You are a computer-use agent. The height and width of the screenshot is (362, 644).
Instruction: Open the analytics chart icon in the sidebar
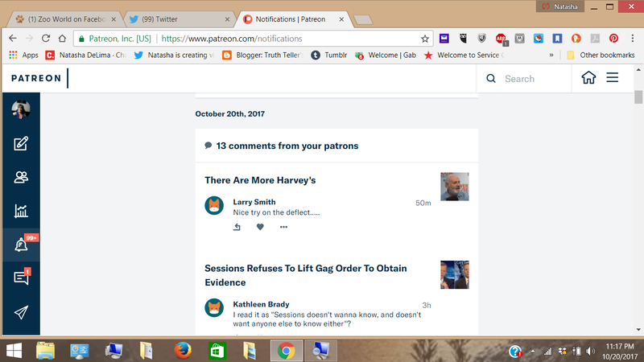pos(20,212)
